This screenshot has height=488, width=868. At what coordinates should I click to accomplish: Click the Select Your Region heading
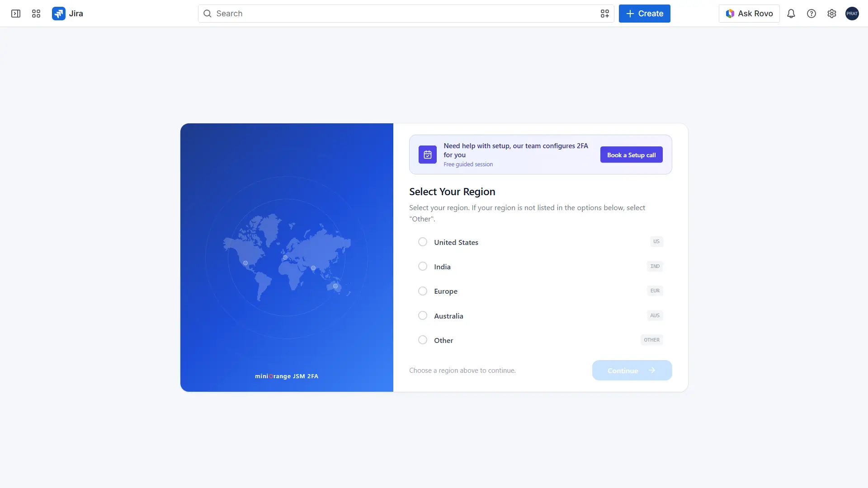(452, 192)
